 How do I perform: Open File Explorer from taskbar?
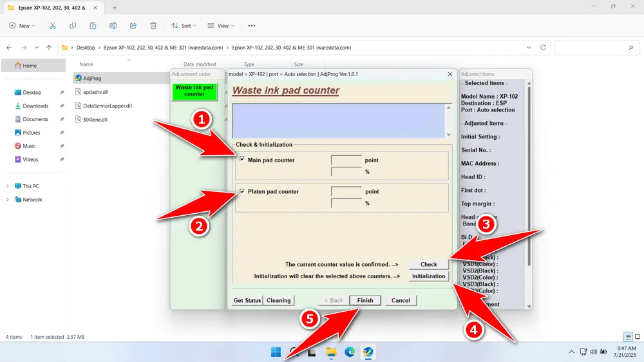pyautogui.click(x=331, y=352)
